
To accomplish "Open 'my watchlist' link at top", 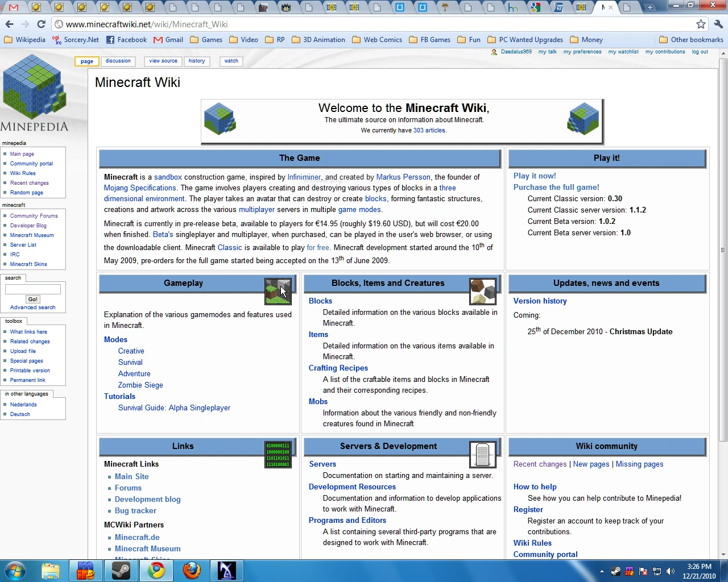I will point(623,52).
